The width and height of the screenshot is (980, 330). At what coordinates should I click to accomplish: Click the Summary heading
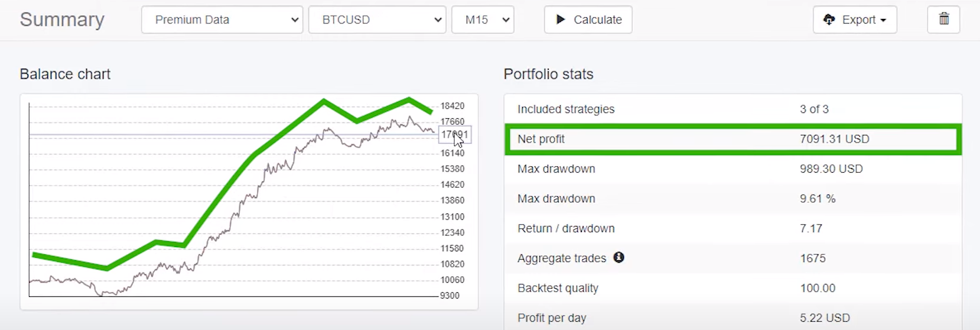pyautogui.click(x=62, y=20)
